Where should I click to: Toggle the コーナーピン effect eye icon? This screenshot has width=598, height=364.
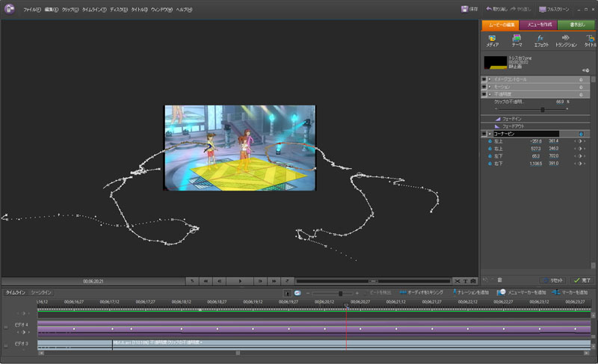pos(484,134)
